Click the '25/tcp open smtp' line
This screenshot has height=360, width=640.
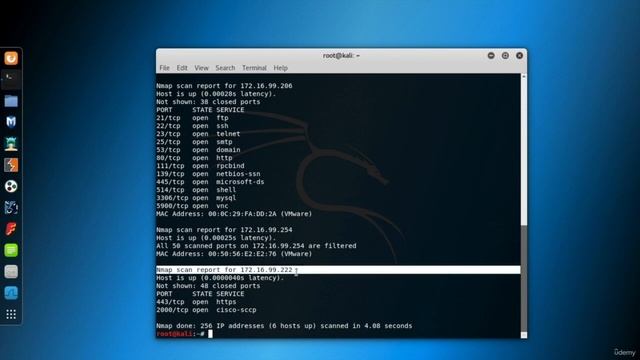(194, 142)
